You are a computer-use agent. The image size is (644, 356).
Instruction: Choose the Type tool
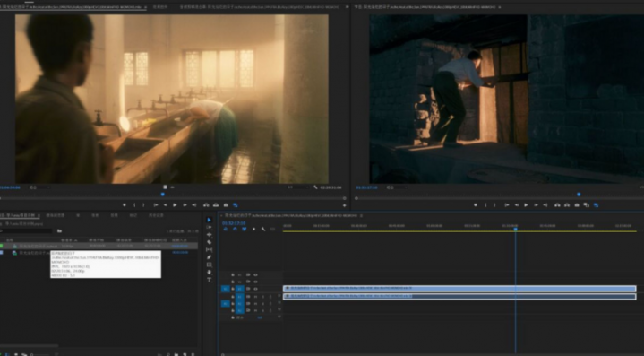coord(209,280)
